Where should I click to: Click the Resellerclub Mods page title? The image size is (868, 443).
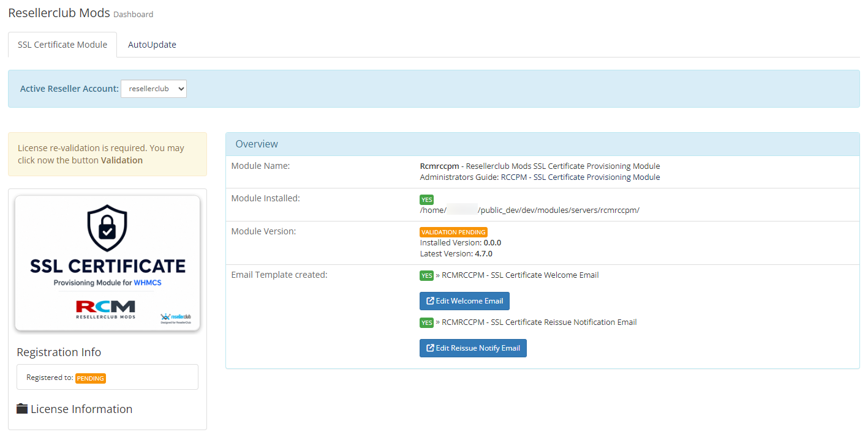[59, 13]
